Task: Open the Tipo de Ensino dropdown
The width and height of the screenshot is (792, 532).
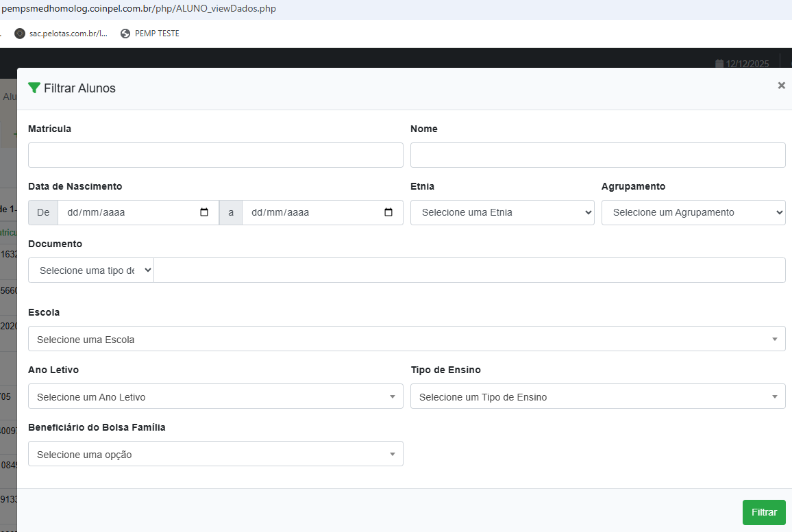Action: pyautogui.click(x=597, y=396)
